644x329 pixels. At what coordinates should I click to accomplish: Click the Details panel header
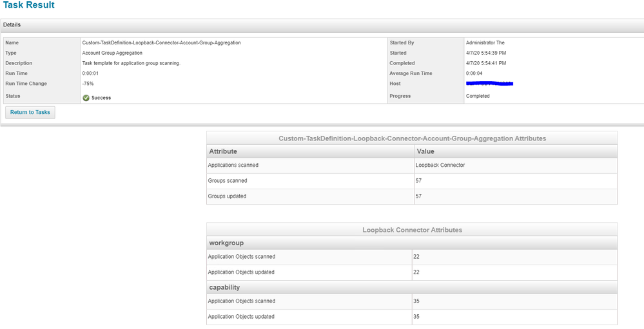[12, 25]
